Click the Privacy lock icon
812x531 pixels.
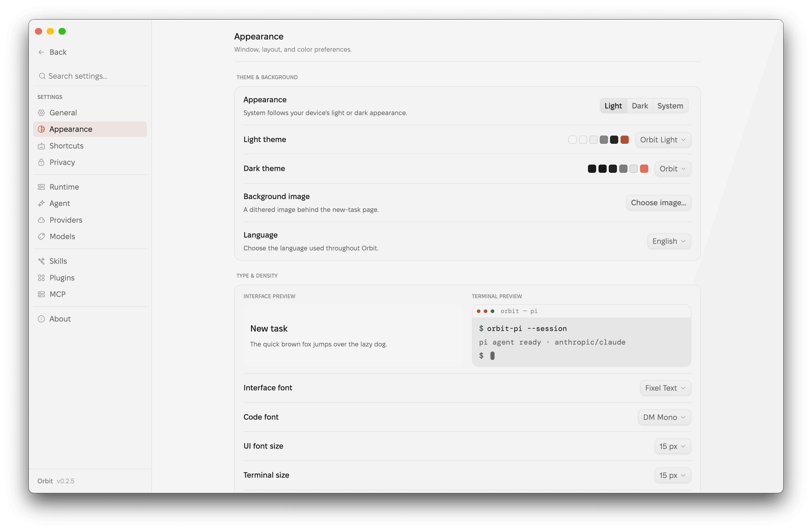click(x=41, y=162)
